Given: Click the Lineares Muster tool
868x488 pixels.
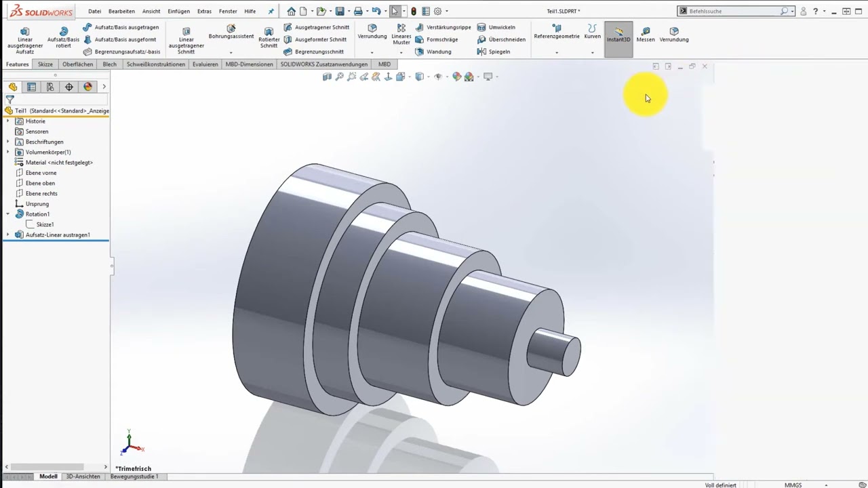Looking at the screenshot, I should 401,35.
